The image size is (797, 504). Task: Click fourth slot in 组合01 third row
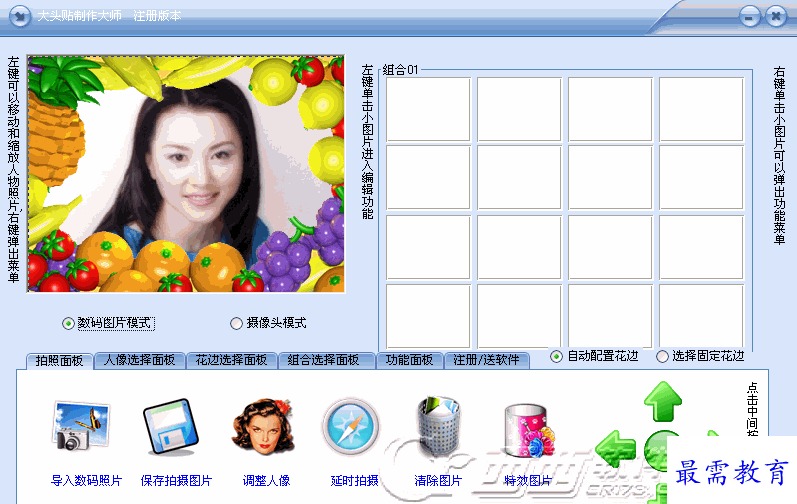pyautogui.click(x=701, y=247)
